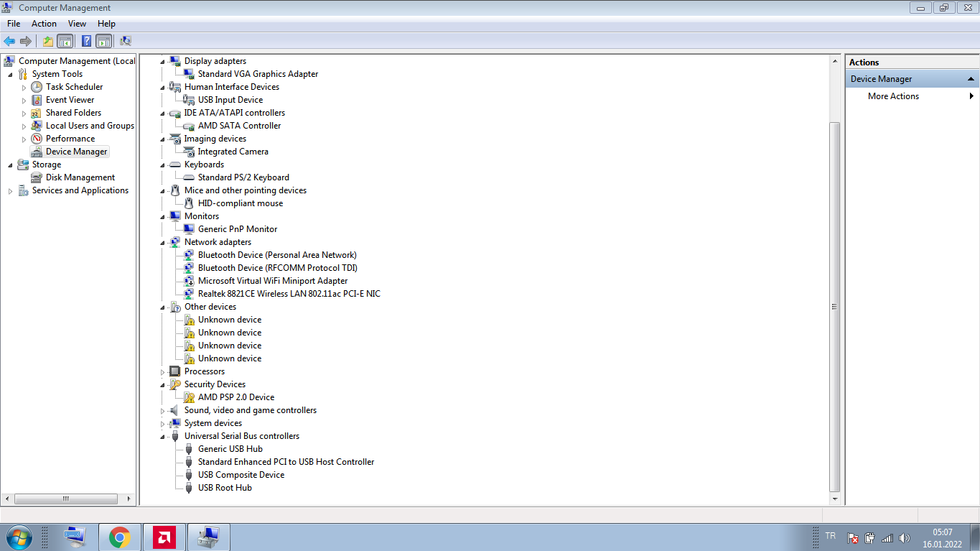Select Bluetooth Device (Personal Area Network)
Viewport: 980px width, 551px height.
[277, 255]
